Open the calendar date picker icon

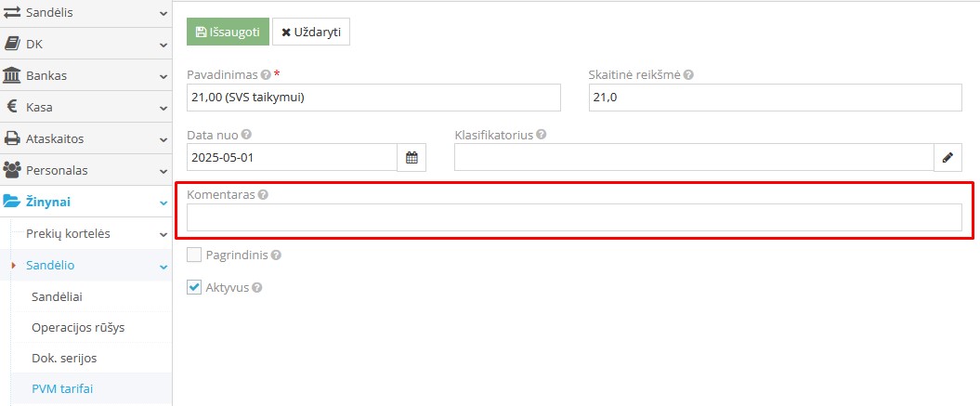coord(412,158)
